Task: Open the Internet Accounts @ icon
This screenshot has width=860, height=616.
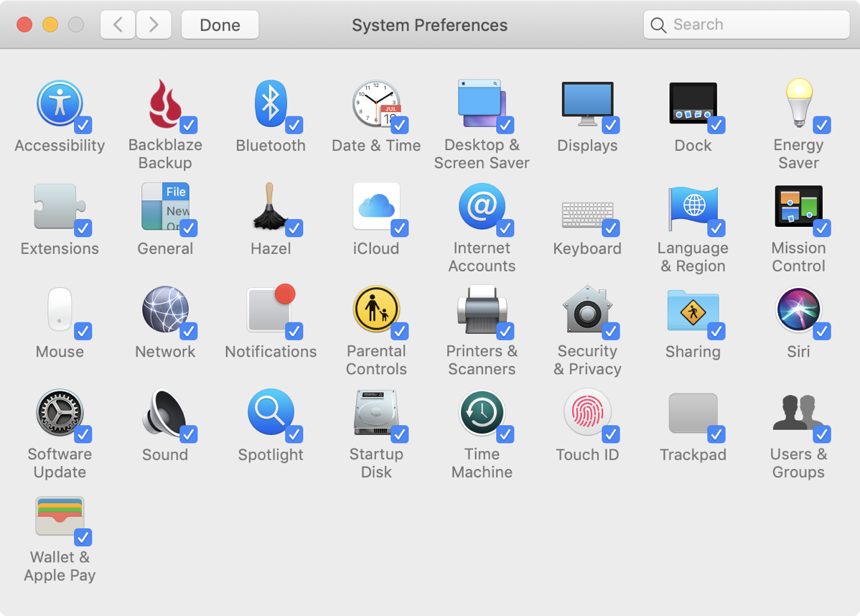Action: 482,206
